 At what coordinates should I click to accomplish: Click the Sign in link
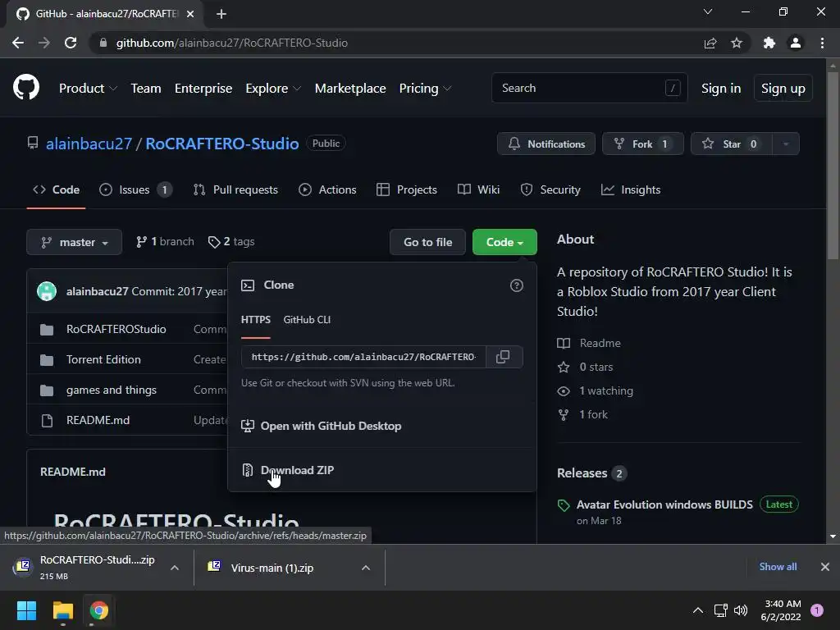click(721, 89)
